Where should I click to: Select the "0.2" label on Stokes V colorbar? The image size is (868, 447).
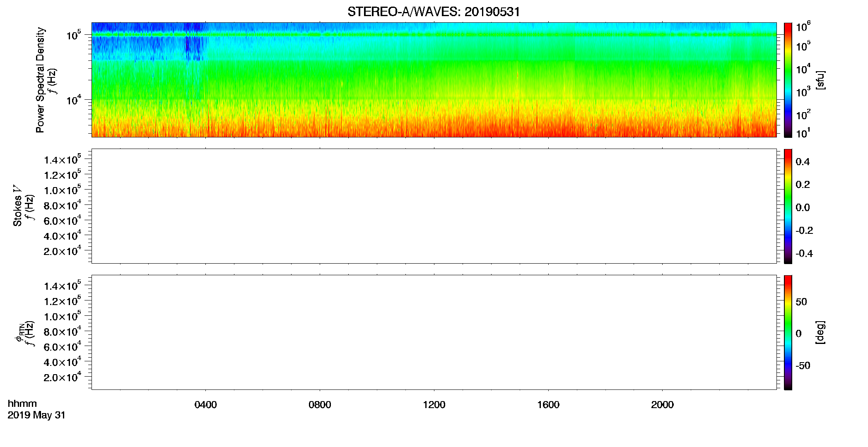tap(803, 185)
